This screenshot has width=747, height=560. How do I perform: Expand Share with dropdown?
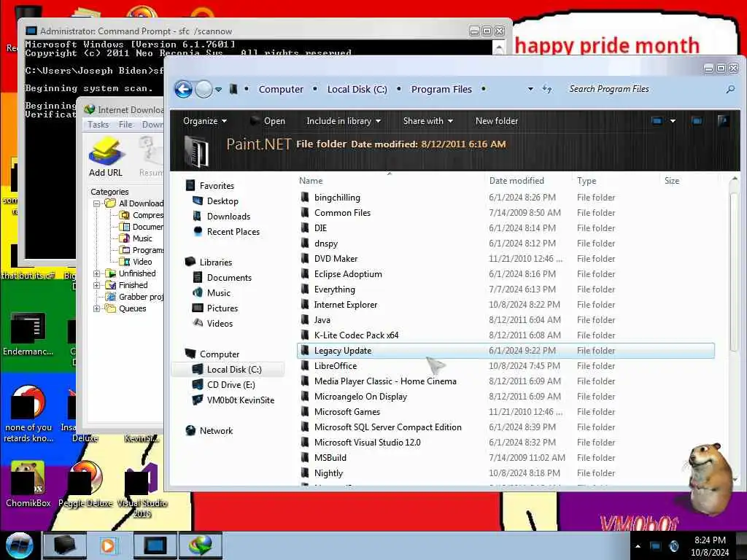pos(427,121)
